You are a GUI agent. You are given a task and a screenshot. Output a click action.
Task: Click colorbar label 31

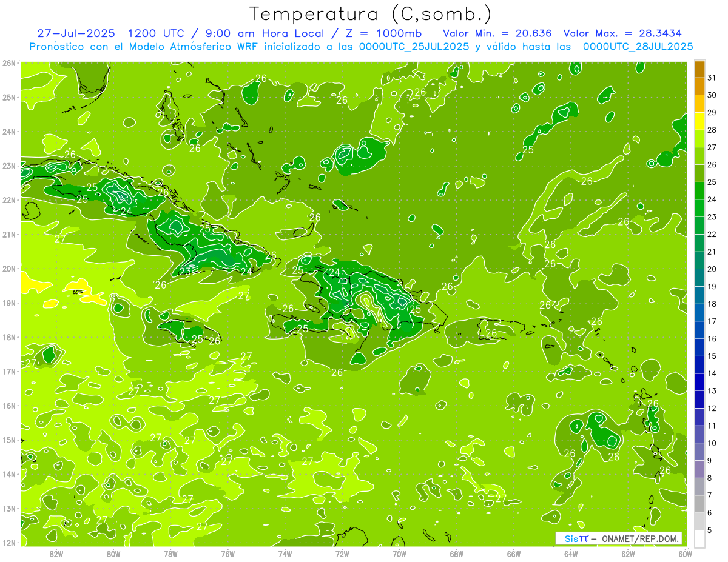712,78
